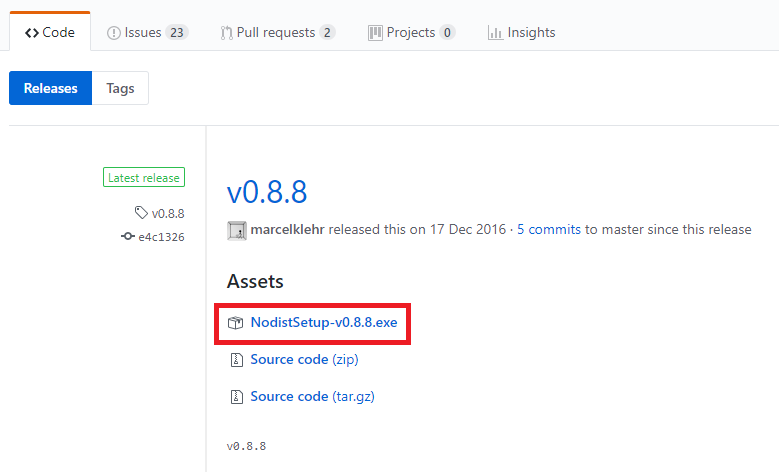Click the tar.gz file icon

(x=236, y=397)
